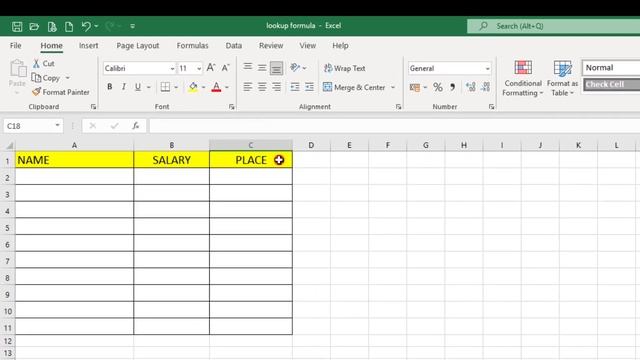This screenshot has height=360, width=640.
Task: Apply the Check Cell style
Action: [611, 84]
